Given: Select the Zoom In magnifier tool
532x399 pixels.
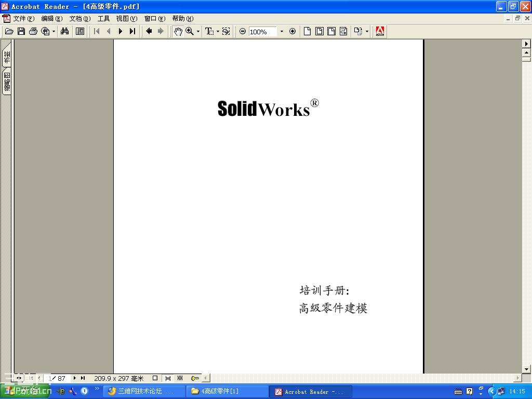Looking at the screenshot, I should pyautogui.click(x=190, y=32).
